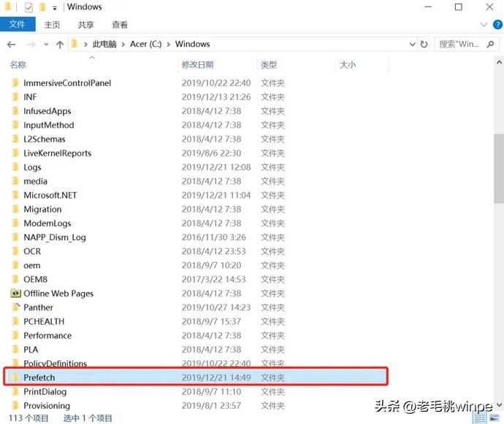Click Acer (C:) in the address path
The width and height of the screenshot is (504, 424).
coord(146,45)
